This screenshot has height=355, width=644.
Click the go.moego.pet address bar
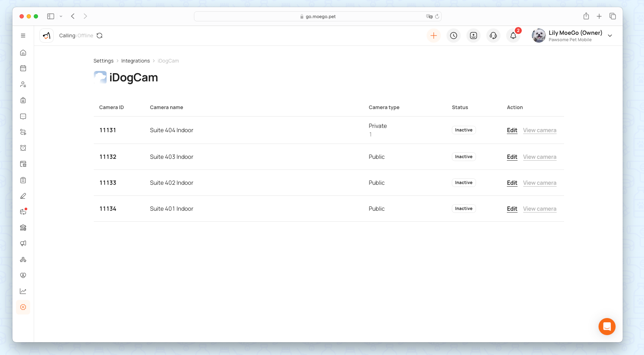point(318,16)
